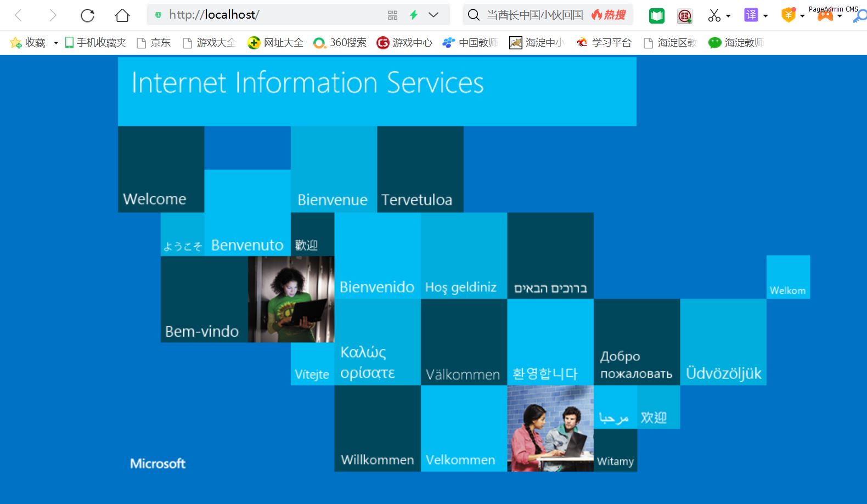Viewport: 867px width, 504px height.
Task: Click the Vítejte tile
Action: click(x=312, y=364)
